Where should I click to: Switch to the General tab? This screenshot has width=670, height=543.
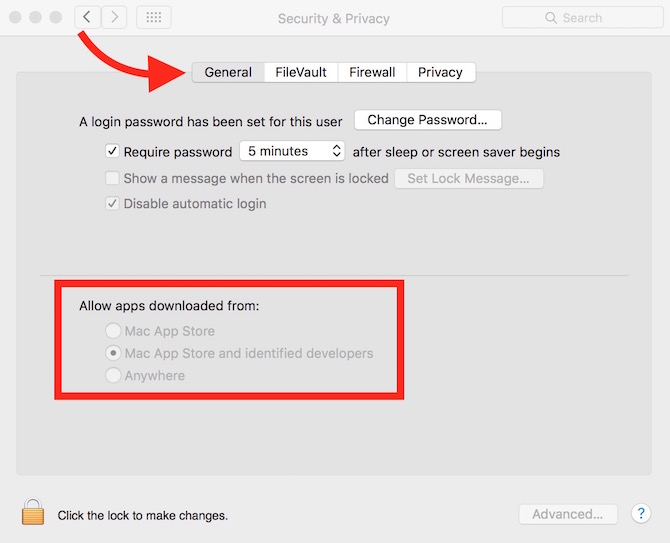(x=228, y=72)
